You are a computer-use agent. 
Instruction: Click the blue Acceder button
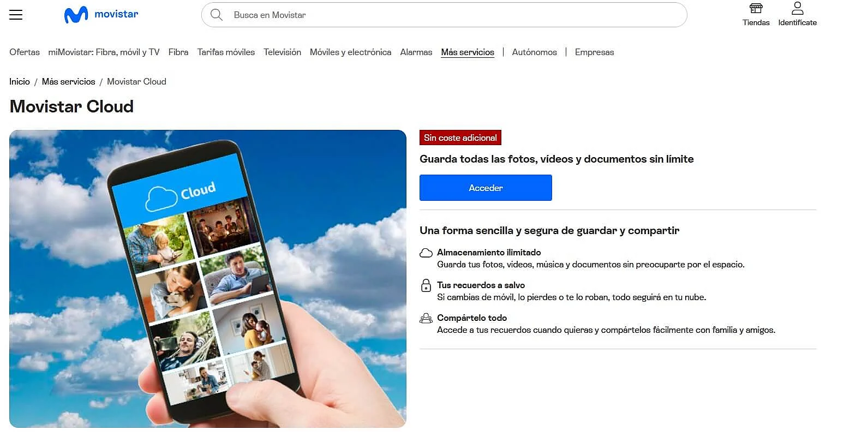486,188
